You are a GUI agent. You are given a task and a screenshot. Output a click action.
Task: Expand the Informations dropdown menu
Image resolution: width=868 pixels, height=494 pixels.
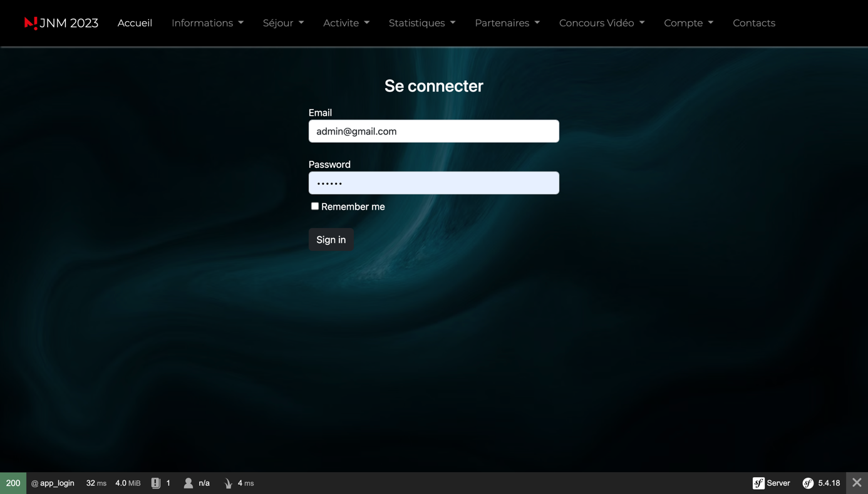click(x=207, y=23)
